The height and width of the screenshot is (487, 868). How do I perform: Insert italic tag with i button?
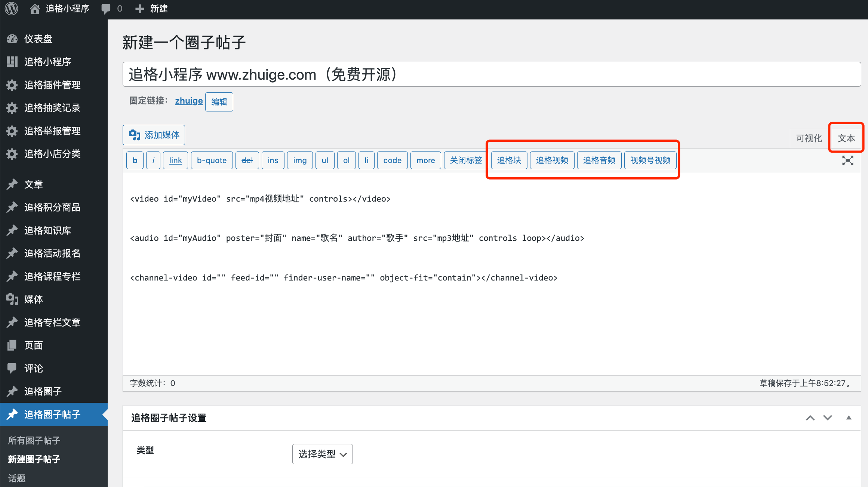[153, 160]
